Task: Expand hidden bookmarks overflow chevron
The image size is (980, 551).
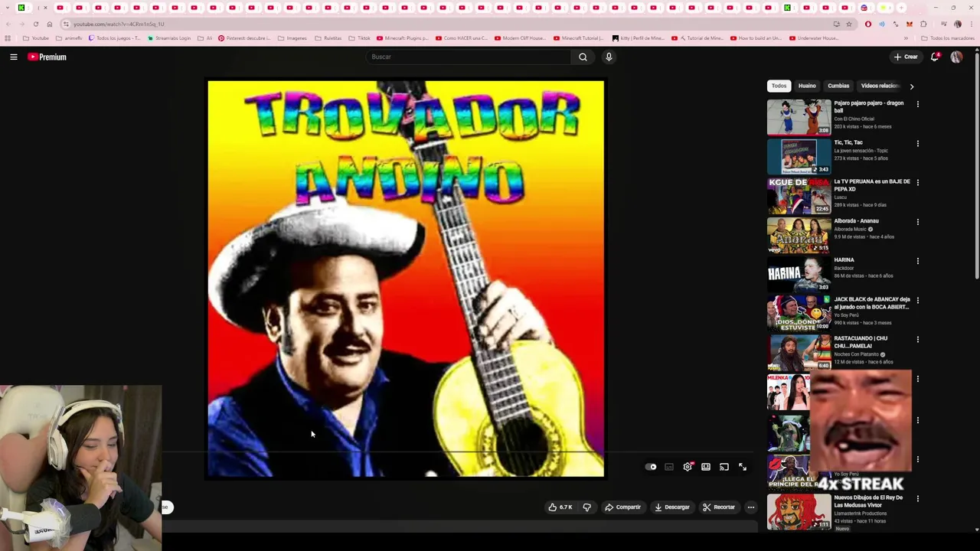Action: [906, 38]
